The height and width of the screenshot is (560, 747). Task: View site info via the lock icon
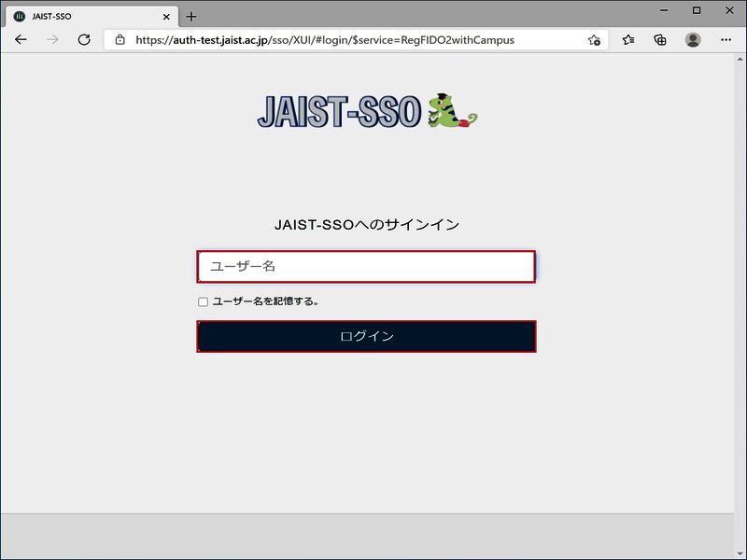pos(120,40)
